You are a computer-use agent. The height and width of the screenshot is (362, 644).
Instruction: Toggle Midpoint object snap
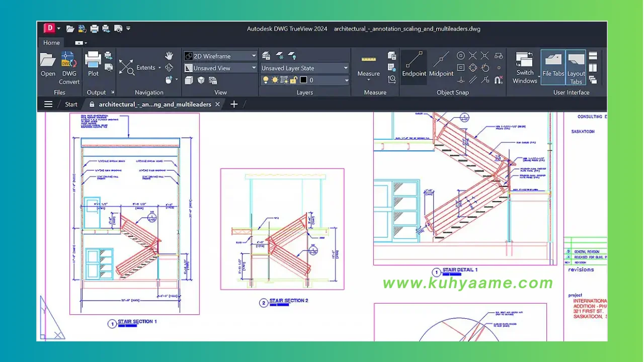click(x=441, y=64)
